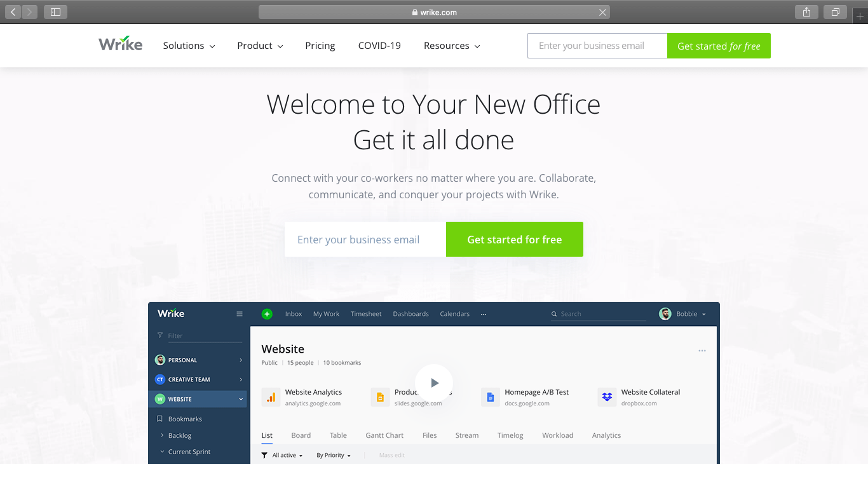The width and height of the screenshot is (868, 488).
Task: Open My Work in the app preview
Action: [327, 314]
